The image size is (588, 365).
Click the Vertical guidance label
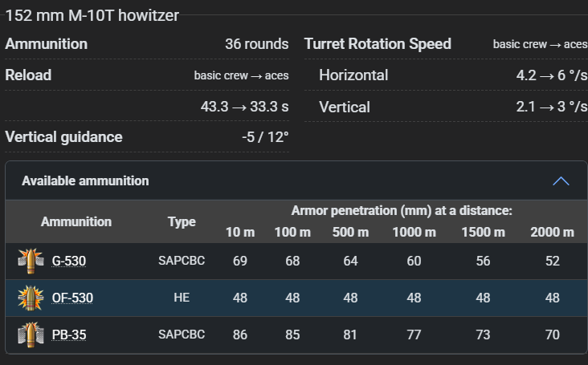pos(63,137)
